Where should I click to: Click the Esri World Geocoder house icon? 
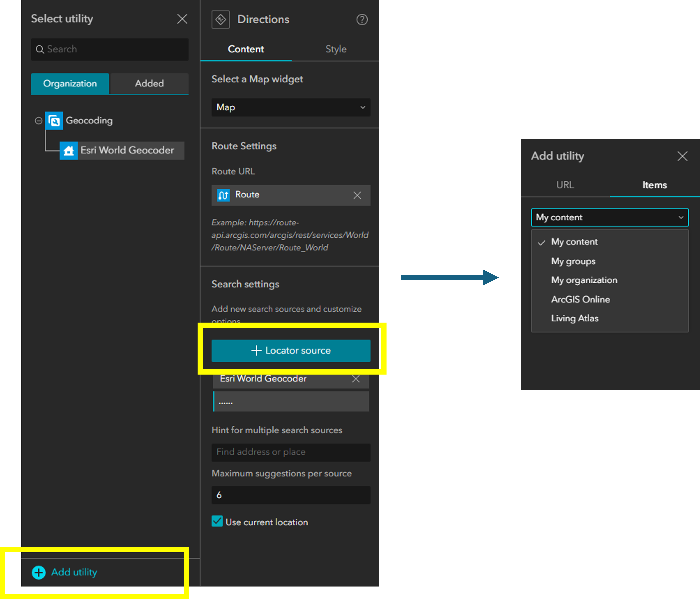(x=68, y=150)
